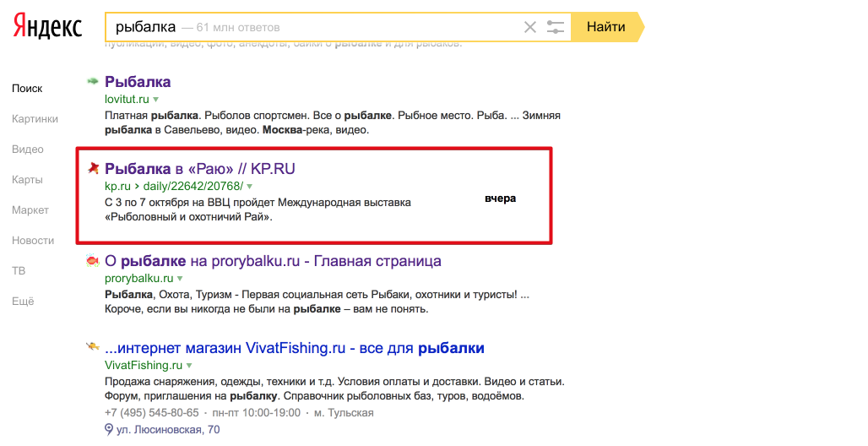This screenshot has width=868, height=446.
Task: Click the lovitut.ru green URL
Action: (x=127, y=99)
